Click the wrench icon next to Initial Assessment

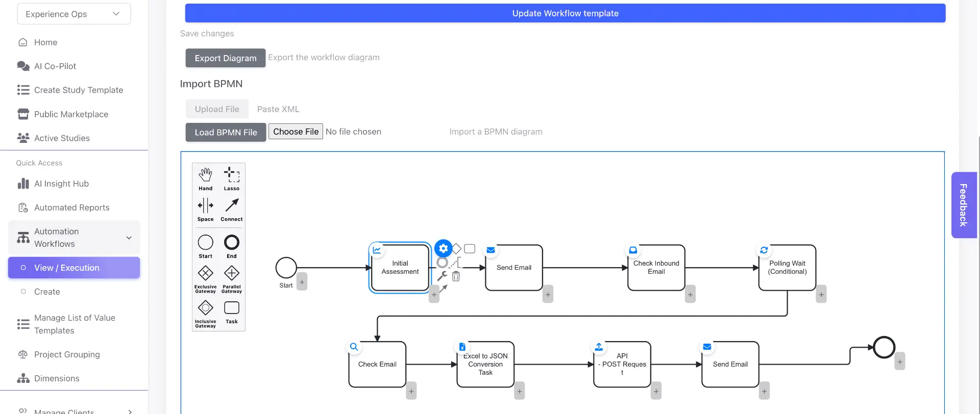pos(442,276)
